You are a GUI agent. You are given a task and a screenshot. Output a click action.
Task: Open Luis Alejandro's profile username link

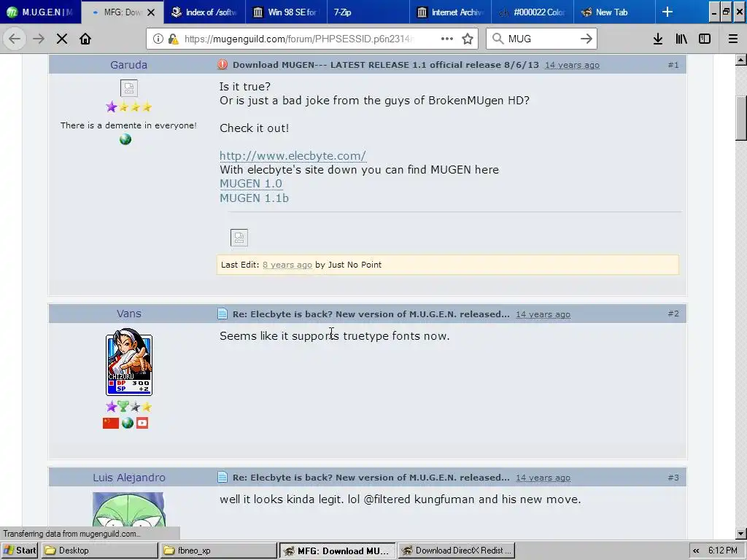129,477
